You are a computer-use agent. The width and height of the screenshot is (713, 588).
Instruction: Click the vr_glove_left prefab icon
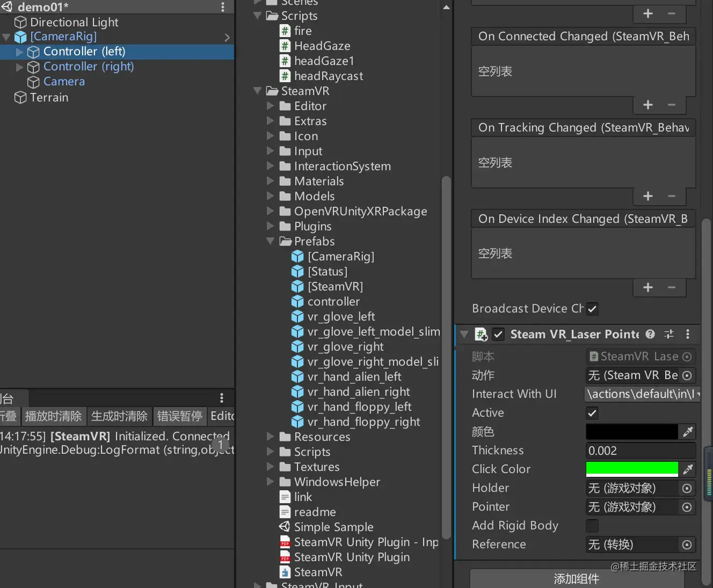(297, 317)
